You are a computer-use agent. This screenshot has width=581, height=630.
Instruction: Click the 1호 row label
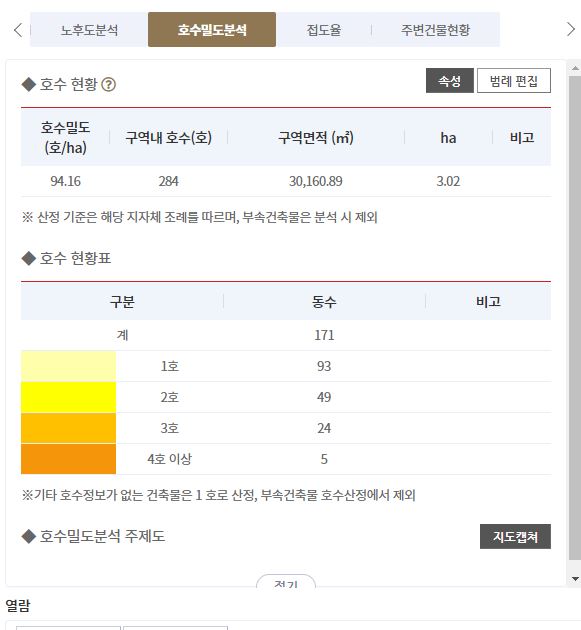tap(169, 366)
